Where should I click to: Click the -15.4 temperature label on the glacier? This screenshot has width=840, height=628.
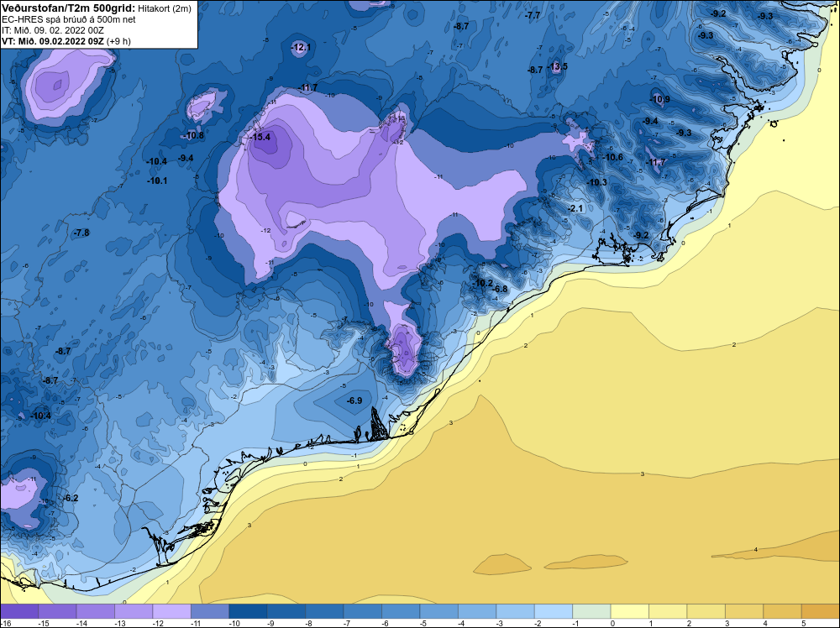click(261, 137)
